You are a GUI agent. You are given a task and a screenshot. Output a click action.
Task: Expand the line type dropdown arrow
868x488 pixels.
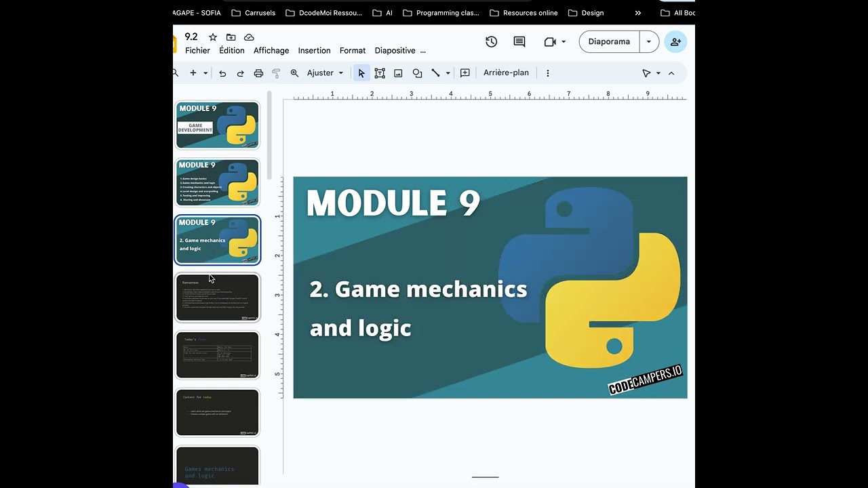(448, 73)
